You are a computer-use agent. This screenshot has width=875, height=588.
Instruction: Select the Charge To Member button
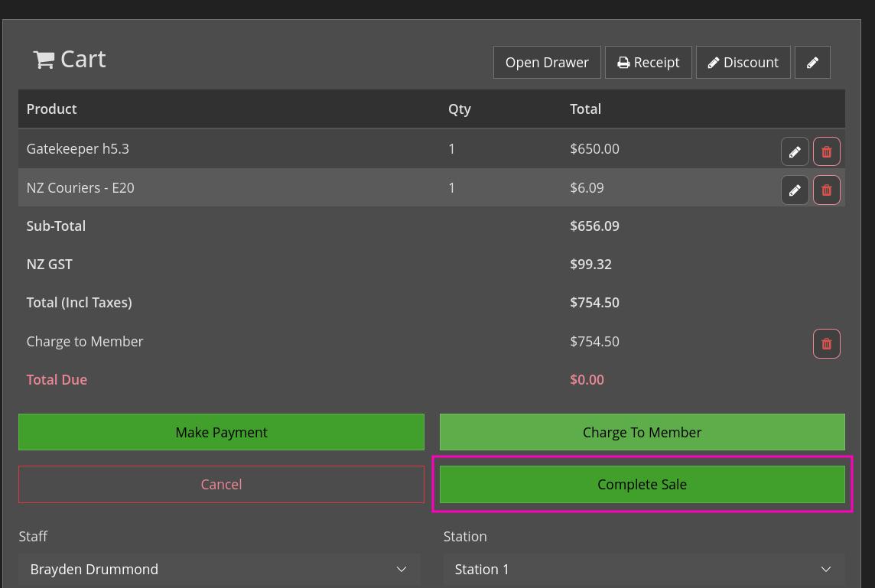[x=642, y=432]
